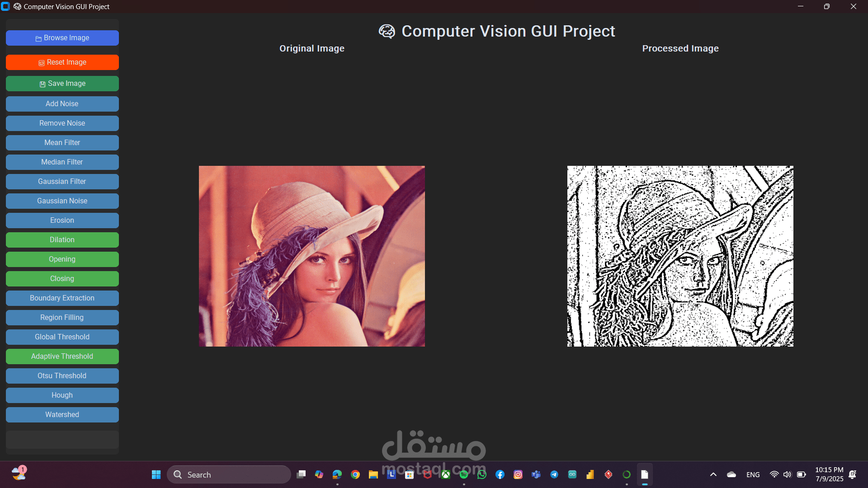868x488 pixels.
Task: Open Arduino IDE from the taskbar
Action: pos(572,474)
